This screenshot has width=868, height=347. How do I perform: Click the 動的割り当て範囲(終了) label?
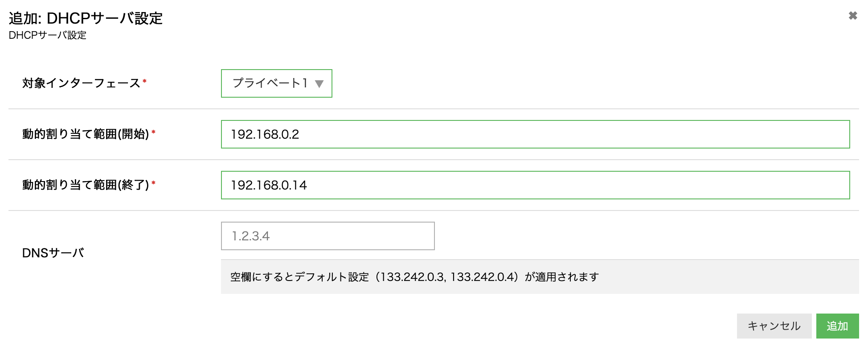(x=86, y=185)
